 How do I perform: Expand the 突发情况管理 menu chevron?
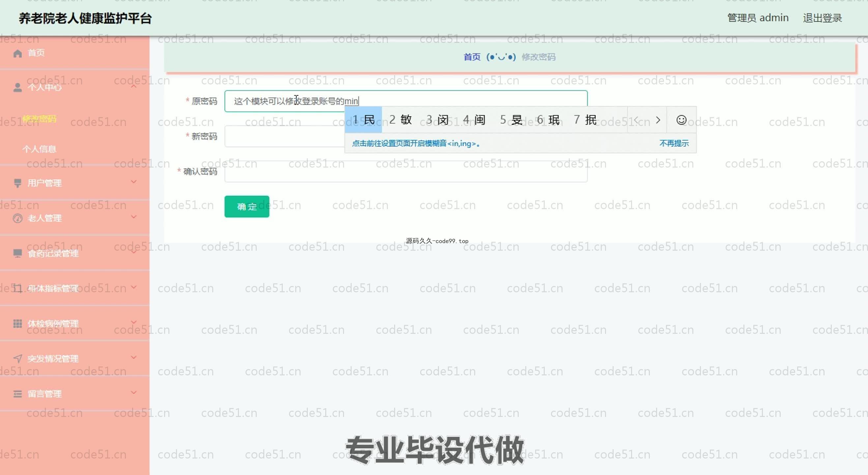[x=134, y=357]
